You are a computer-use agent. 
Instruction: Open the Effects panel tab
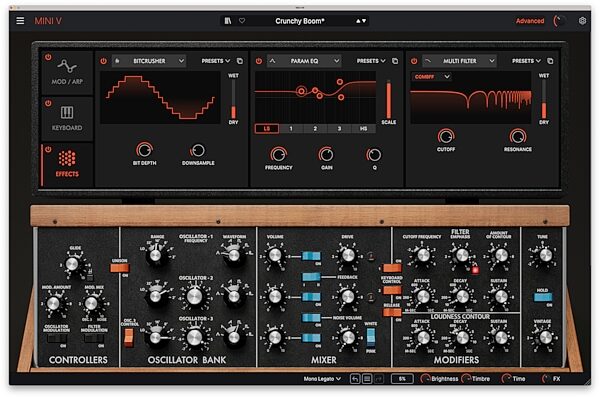[67, 165]
